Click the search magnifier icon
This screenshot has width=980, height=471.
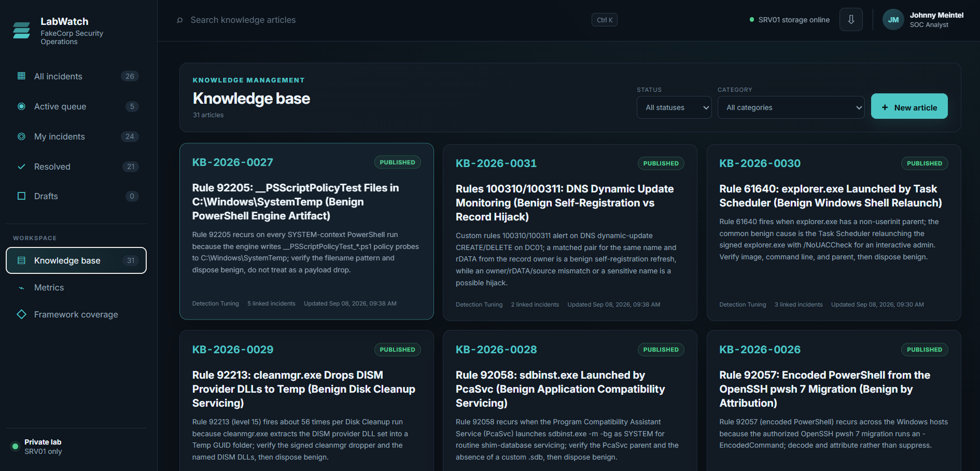coord(180,20)
